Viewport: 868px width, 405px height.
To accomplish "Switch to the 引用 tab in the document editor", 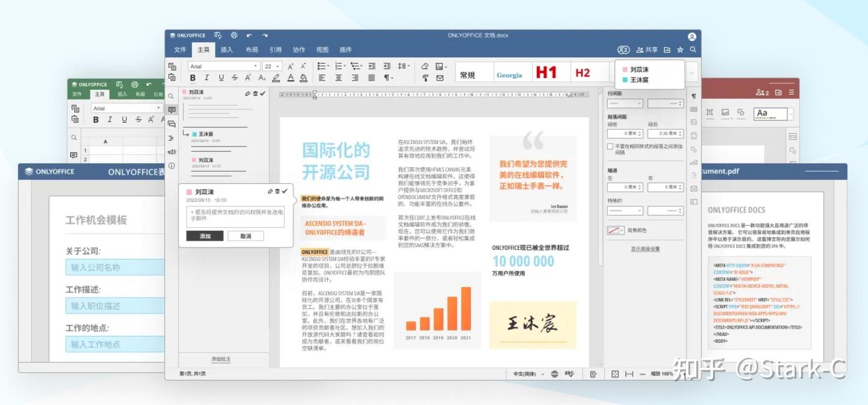I will (275, 49).
